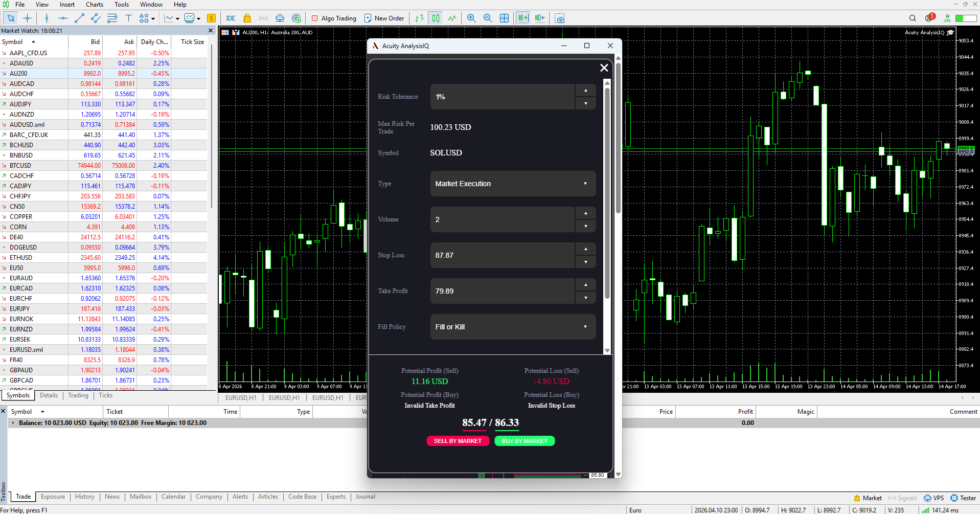The height and width of the screenshot is (514, 980).
Task: Open the chart shapes tool dropdown arrow
Action: click(x=153, y=19)
